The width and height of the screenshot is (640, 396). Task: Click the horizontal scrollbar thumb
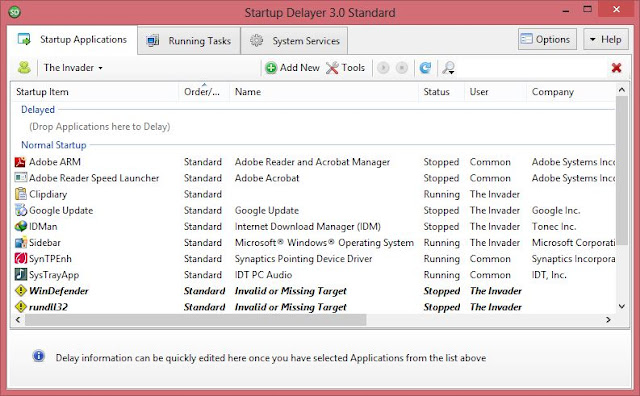tap(196, 320)
